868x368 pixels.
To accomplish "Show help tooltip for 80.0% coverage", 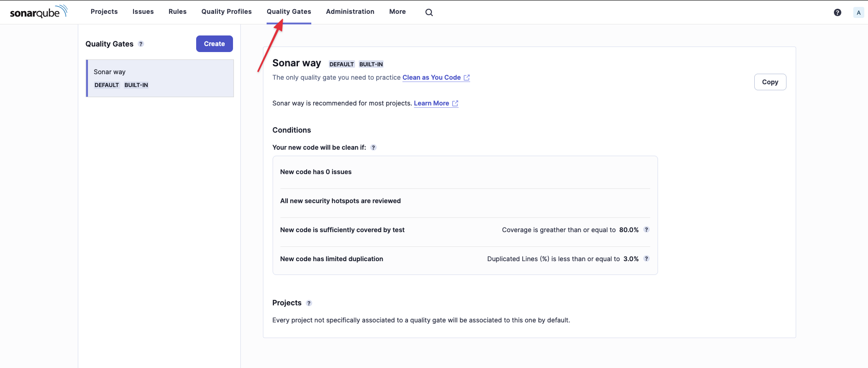I will tap(646, 230).
